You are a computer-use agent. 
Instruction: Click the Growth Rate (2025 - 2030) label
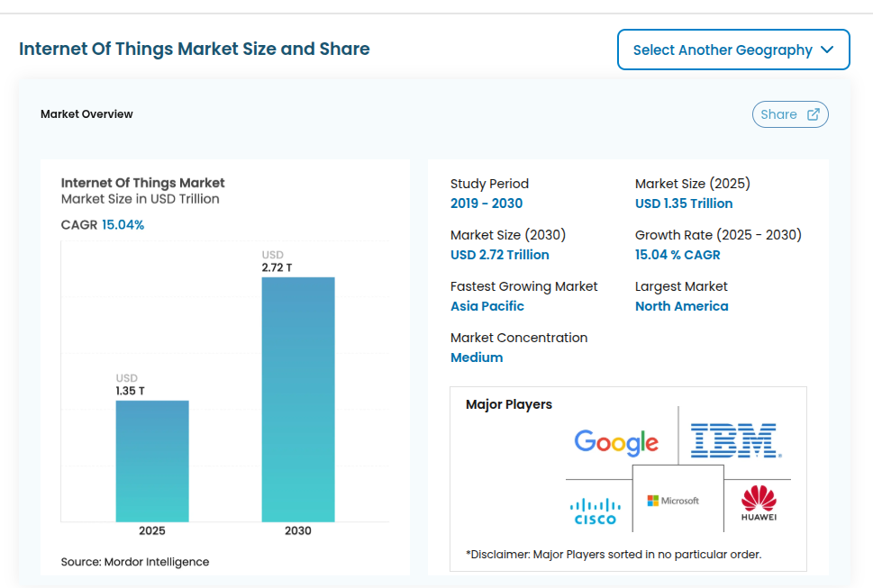click(x=718, y=235)
